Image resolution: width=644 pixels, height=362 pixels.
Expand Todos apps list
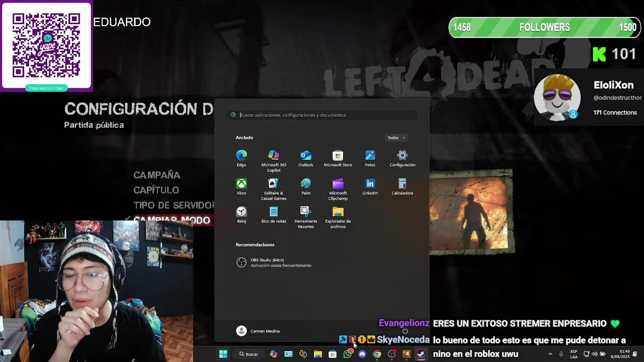[x=396, y=138]
